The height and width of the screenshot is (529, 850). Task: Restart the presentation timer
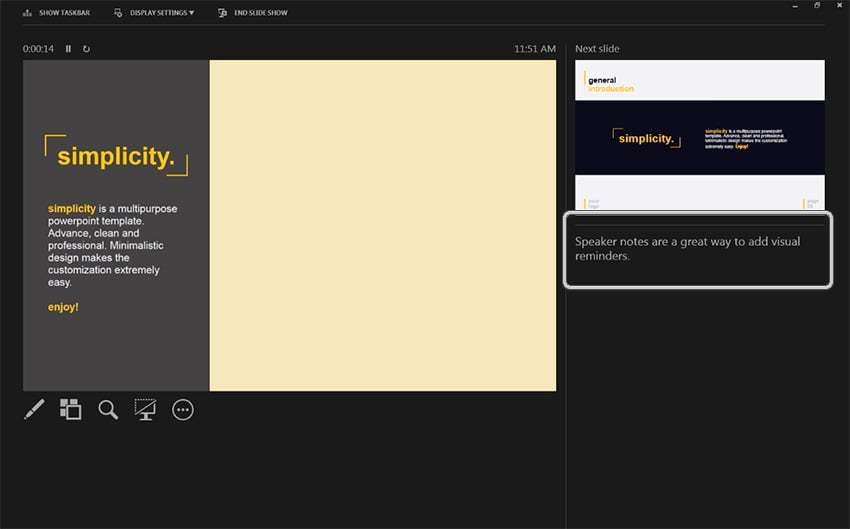[x=86, y=49]
